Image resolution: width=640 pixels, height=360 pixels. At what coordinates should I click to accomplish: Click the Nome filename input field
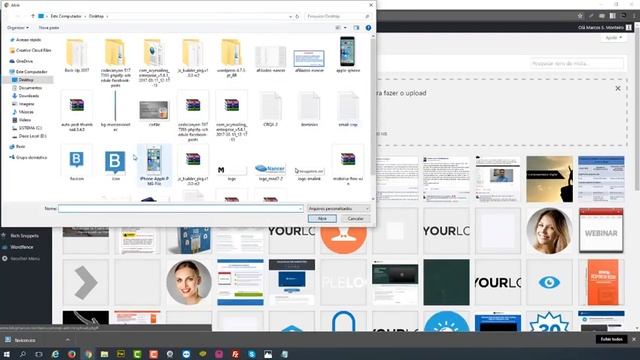click(181, 209)
